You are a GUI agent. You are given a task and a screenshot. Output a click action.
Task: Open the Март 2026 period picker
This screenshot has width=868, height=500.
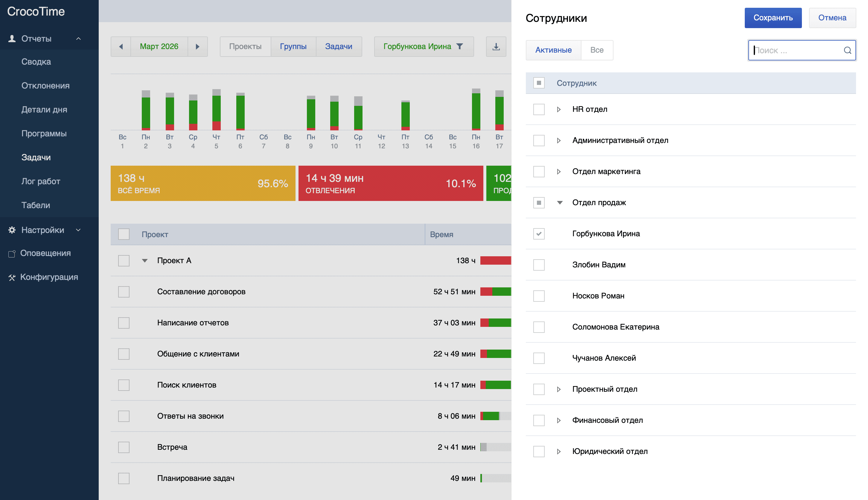tap(159, 46)
